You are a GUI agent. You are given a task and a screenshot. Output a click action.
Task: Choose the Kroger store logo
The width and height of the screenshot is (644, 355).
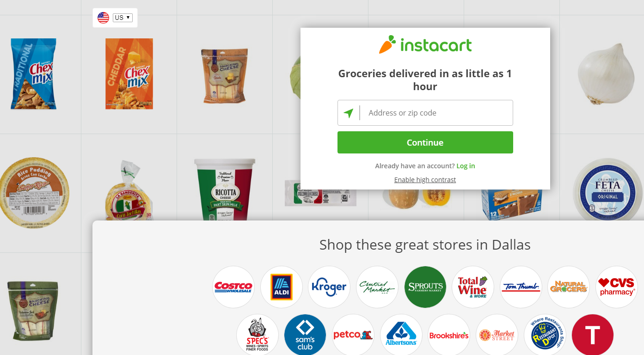tap(329, 287)
